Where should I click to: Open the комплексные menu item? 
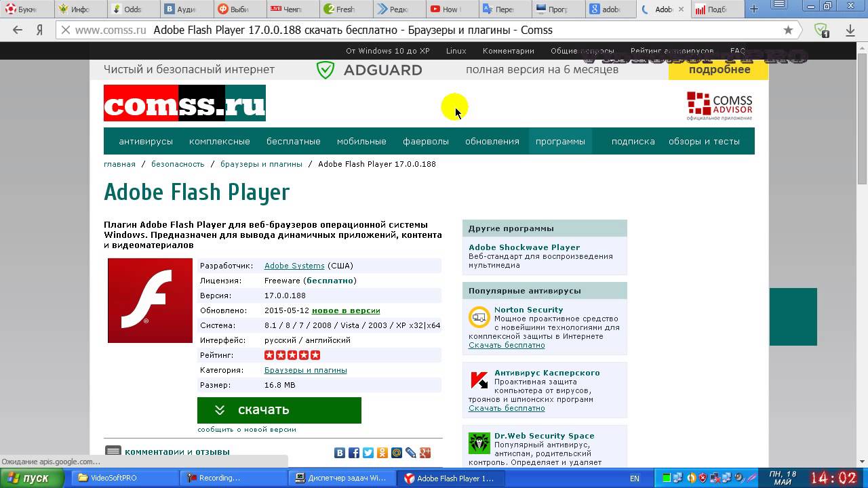(x=220, y=142)
